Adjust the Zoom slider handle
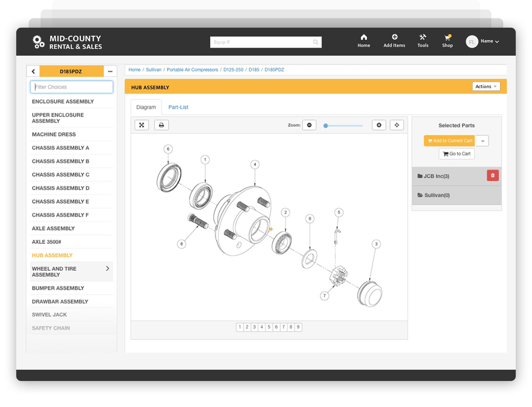Image resolution: width=532 pixels, height=407 pixels. coord(325,126)
